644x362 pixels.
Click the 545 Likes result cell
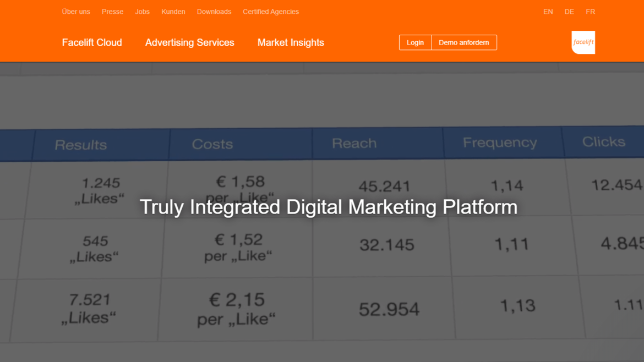point(95,249)
